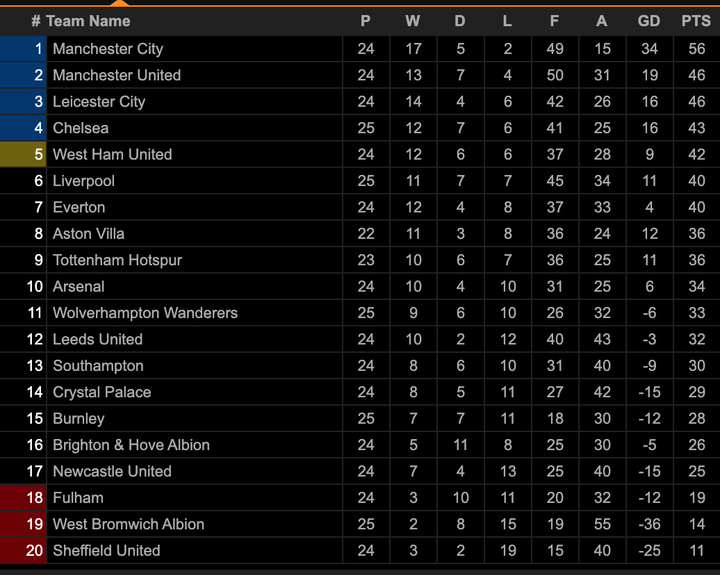
Task: Sort table by Team Name header
Action: [87, 21]
